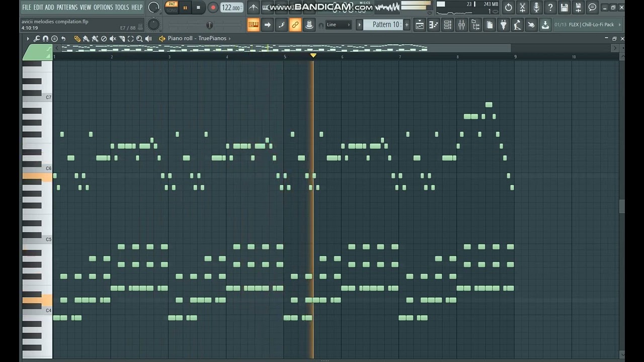Choose the Select tool in piano roll
This screenshot has width=644, height=362.
pos(130,39)
